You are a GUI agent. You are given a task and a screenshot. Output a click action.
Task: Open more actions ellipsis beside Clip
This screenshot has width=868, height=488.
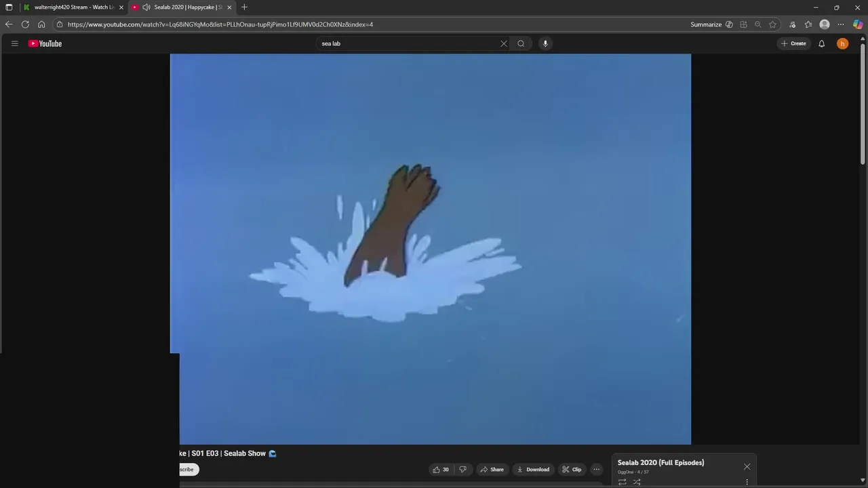(597, 469)
